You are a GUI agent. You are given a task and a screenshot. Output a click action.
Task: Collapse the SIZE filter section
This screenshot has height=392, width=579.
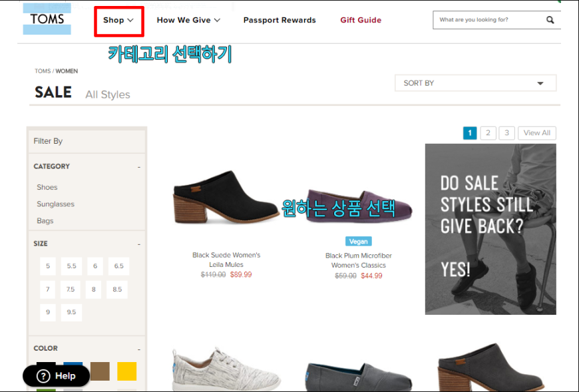(139, 244)
